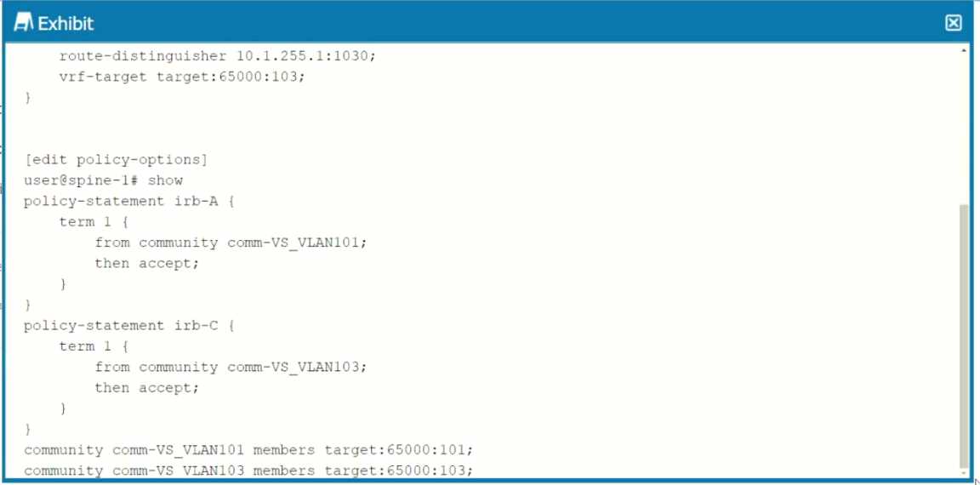Click the Exhibit title text
Image resolution: width=980 pixels, height=485 pixels.
click(x=66, y=24)
